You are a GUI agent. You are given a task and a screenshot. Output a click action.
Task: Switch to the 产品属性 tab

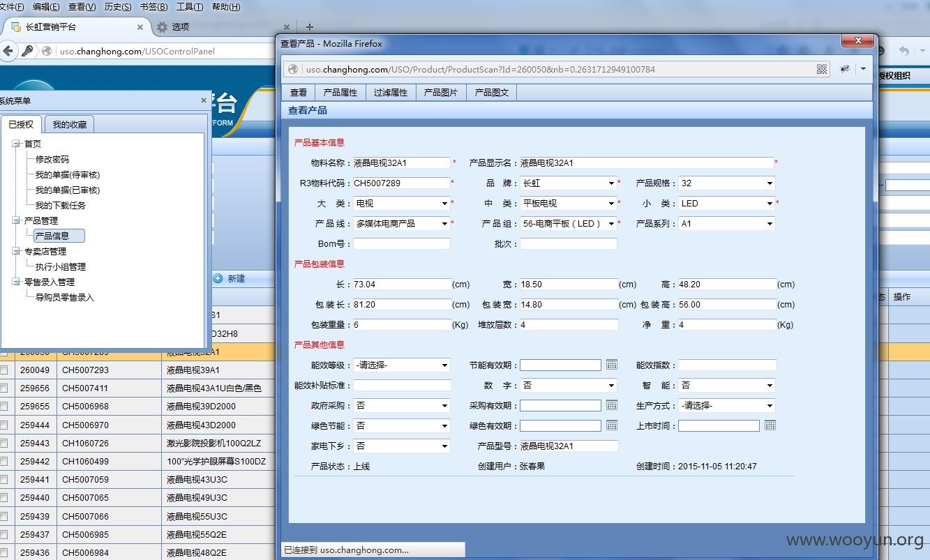tap(340, 93)
